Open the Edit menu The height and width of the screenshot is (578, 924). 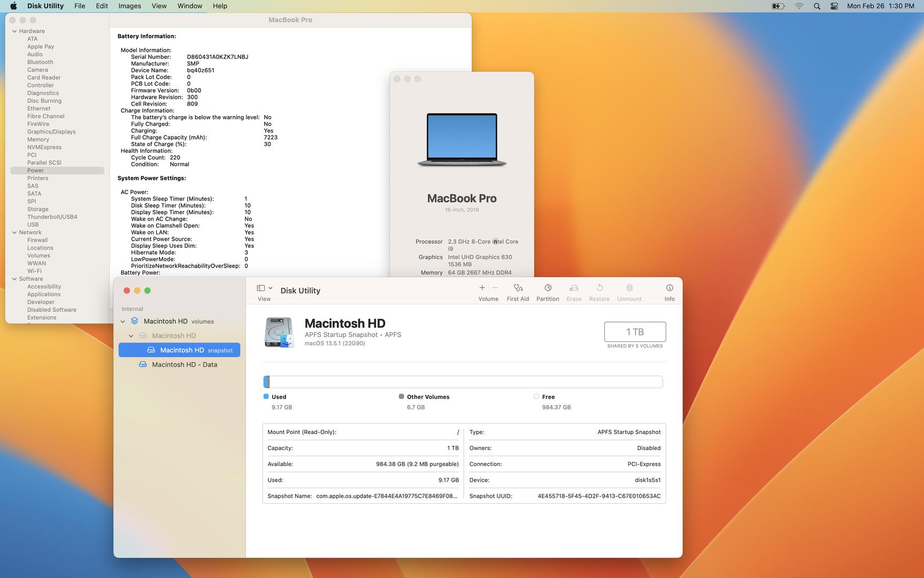tap(102, 6)
